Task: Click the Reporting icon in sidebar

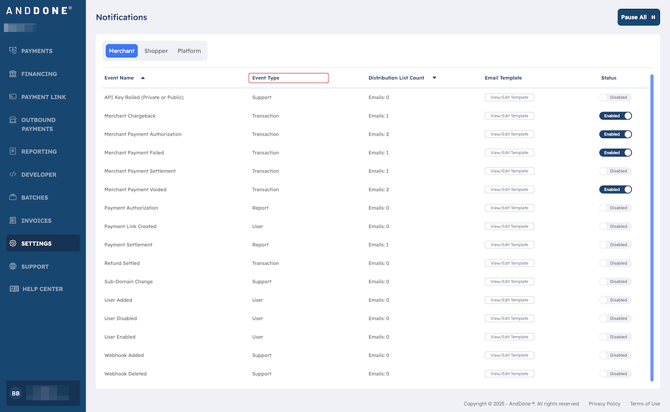Action: pyautogui.click(x=13, y=152)
